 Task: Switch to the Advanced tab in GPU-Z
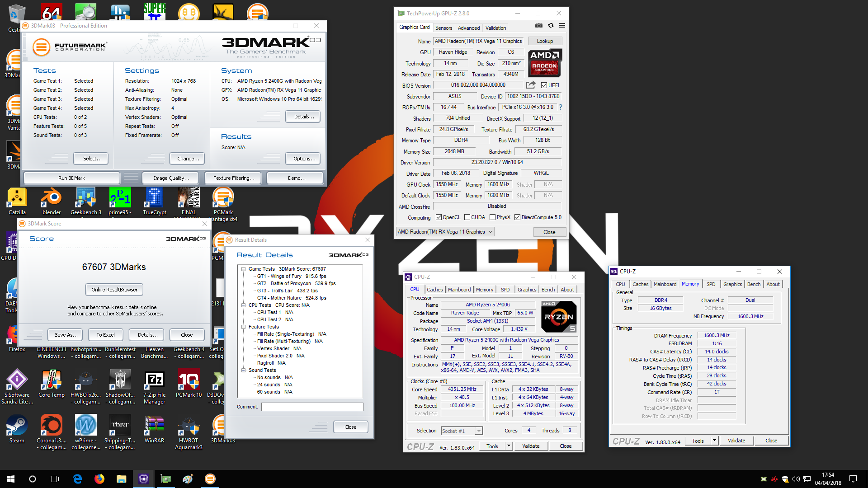point(469,28)
